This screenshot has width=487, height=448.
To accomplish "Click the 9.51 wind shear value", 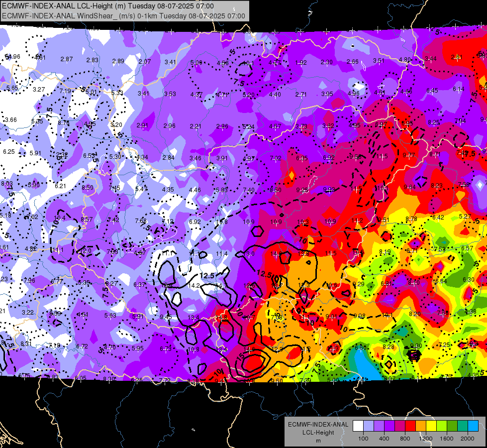I will coord(384,220).
